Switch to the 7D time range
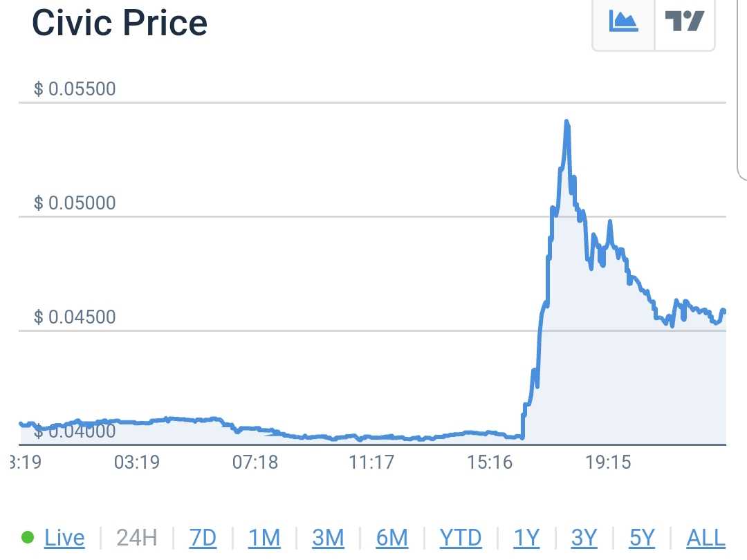 pyautogui.click(x=203, y=537)
